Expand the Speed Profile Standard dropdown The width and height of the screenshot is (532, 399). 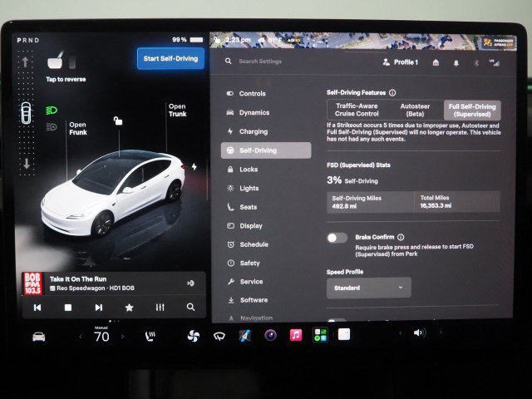[369, 288]
